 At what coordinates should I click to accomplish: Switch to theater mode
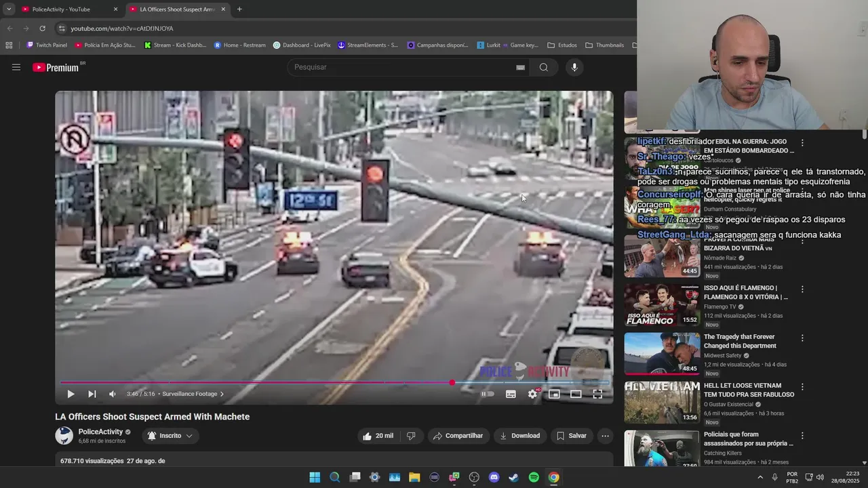576,394
